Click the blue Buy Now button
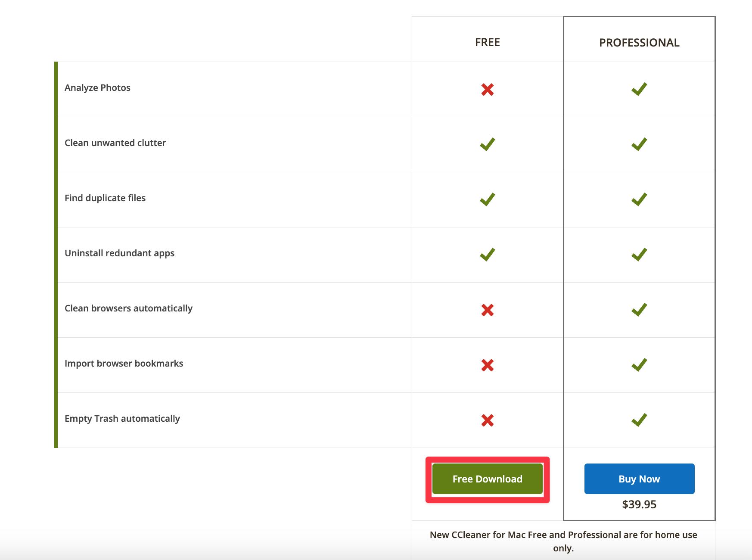This screenshot has width=752, height=560. [639, 479]
